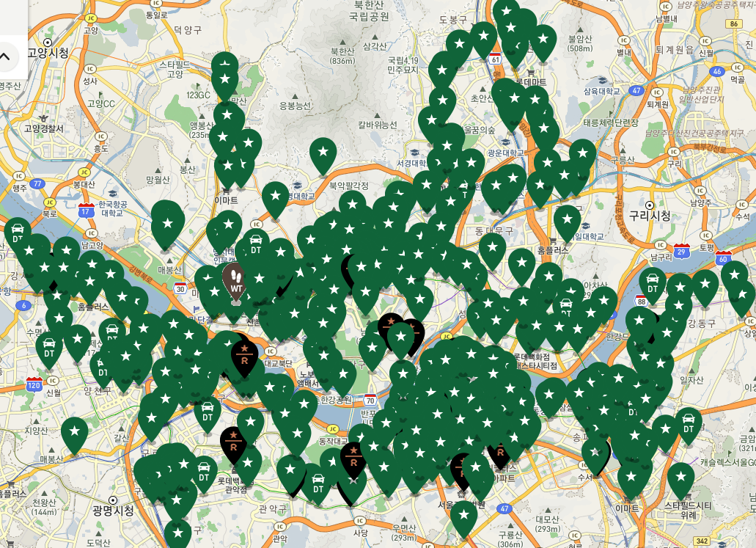The image size is (756, 548).
Task: Open the Reserve marker left of 롯데백화점 관악점
Action: [233, 442]
